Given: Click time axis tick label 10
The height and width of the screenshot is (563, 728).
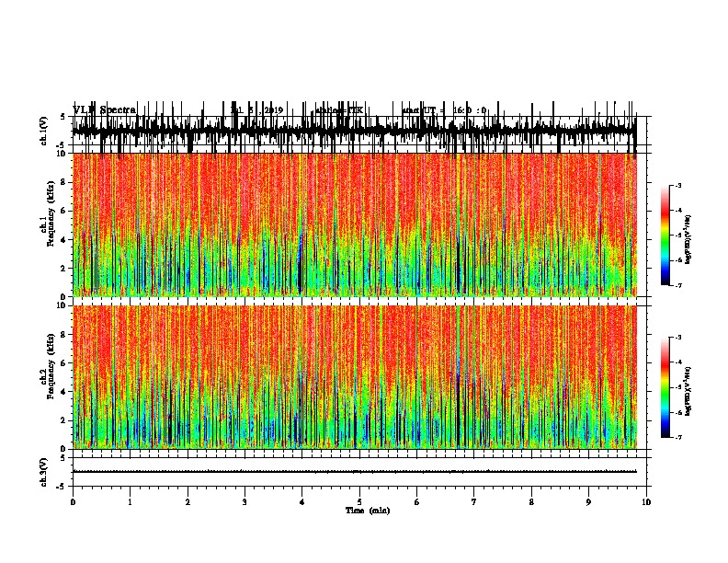Looking at the screenshot, I should point(646,502).
